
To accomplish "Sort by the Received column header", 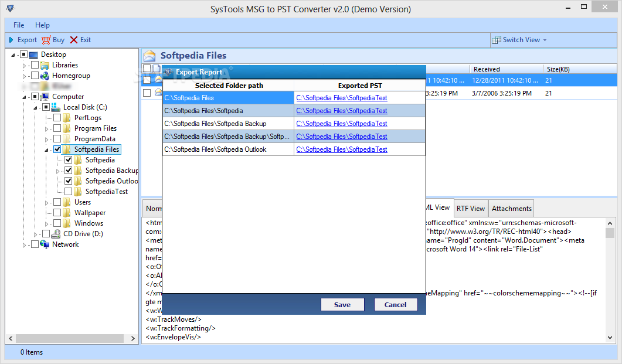I will [506, 69].
